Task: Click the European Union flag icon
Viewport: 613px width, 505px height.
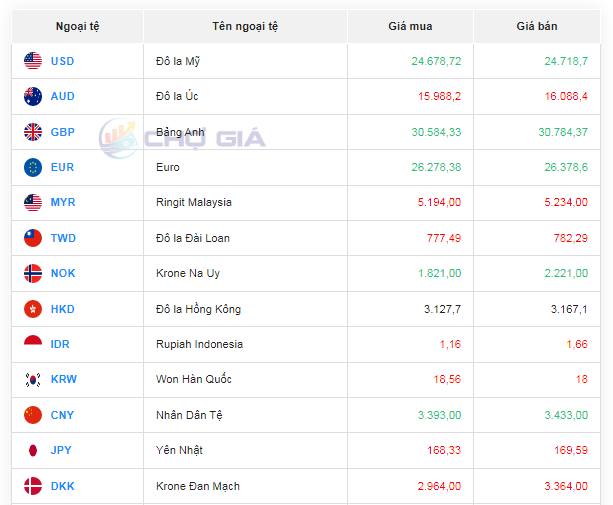Action: coord(33,167)
